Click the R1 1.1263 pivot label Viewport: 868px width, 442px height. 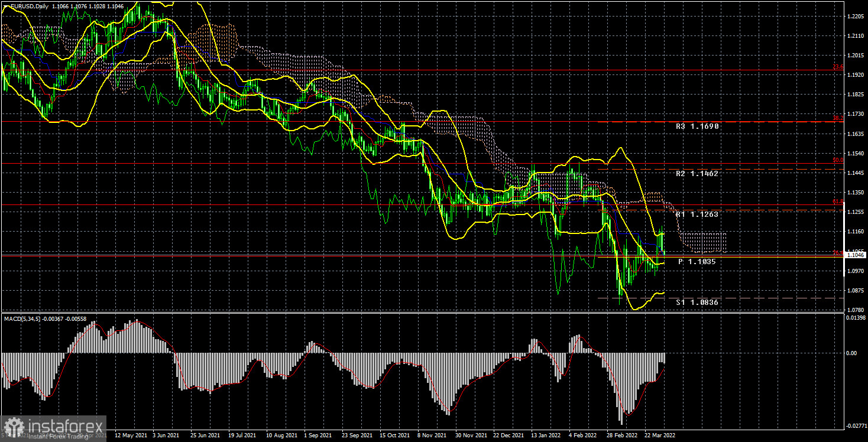click(x=697, y=214)
